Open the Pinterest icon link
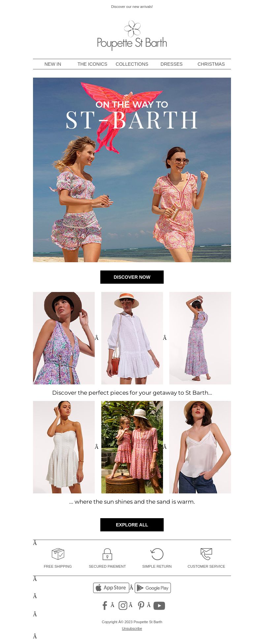 141,605
